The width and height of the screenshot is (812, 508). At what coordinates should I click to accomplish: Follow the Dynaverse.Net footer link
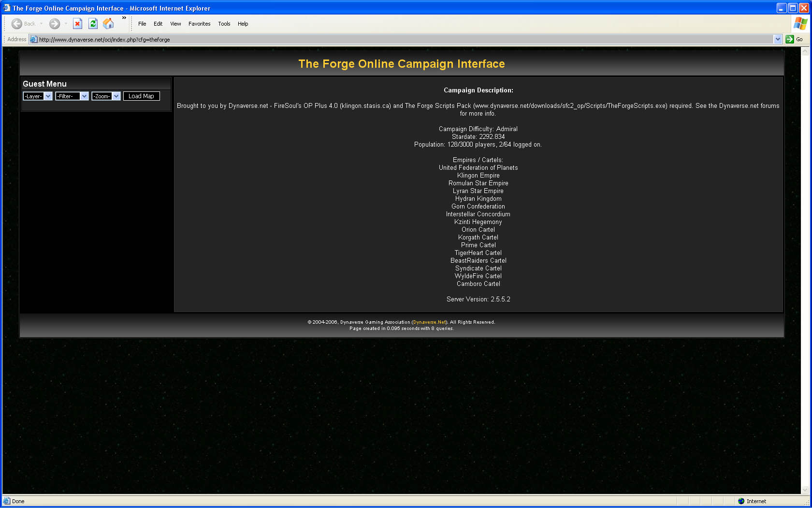pyautogui.click(x=429, y=322)
